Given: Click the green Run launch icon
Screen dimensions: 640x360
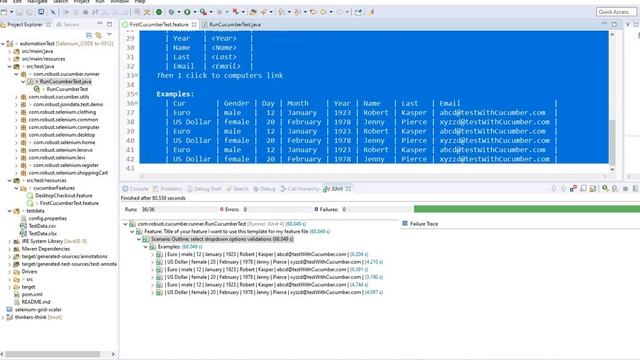Looking at the screenshot, I should [187, 12].
